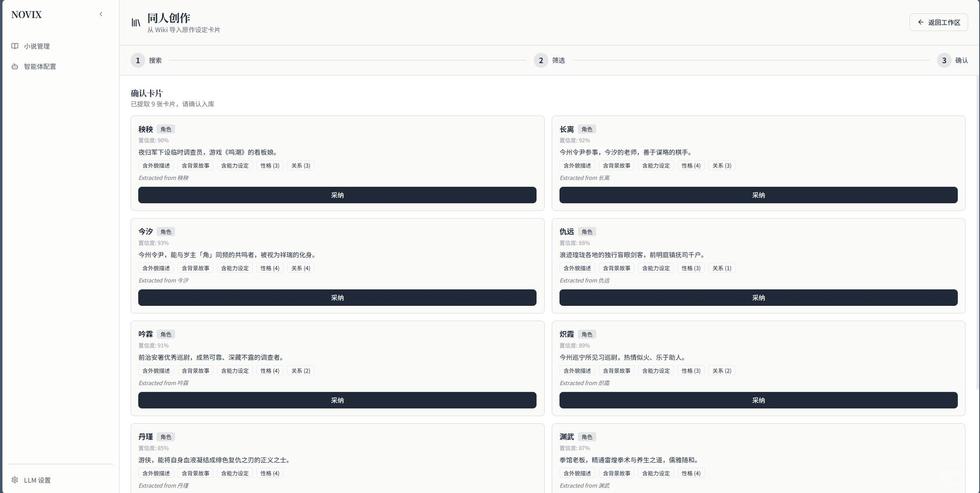Select the card title 炽霞
The height and width of the screenshot is (493, 980).
pyautogui.click(x=567, y=335)
